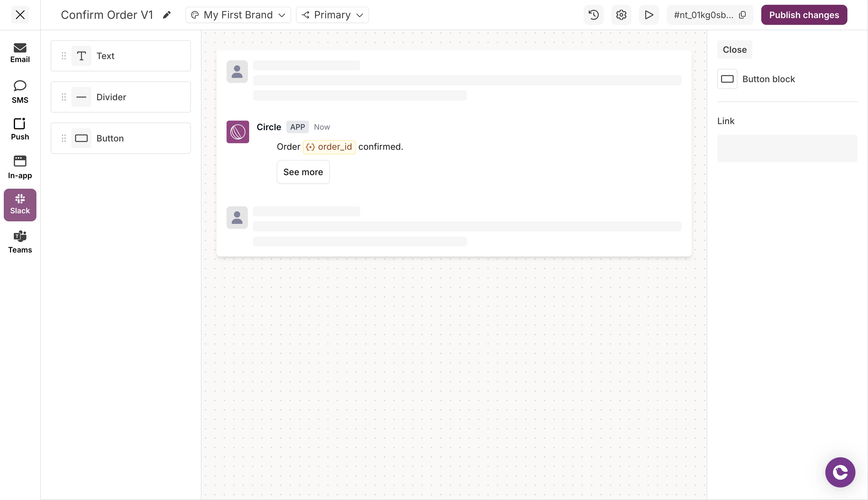Open workflow settings with the gear icon

click(x=621, y=15)
